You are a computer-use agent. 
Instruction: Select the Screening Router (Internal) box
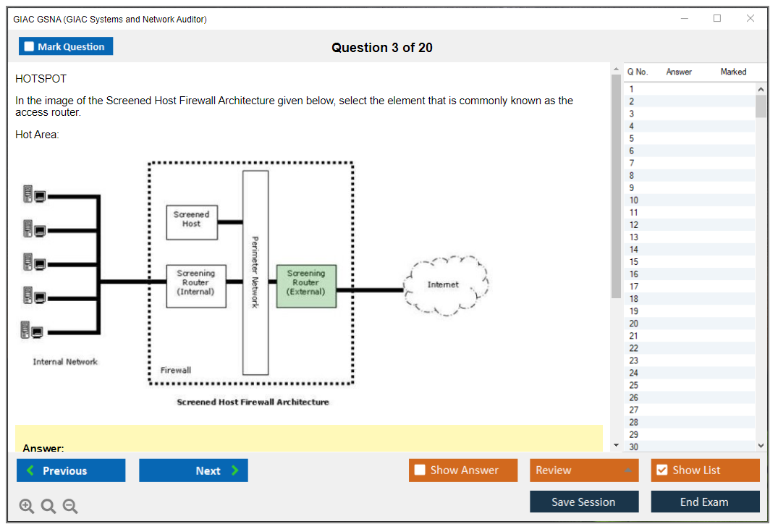pyautogui.click(x=196, y=286)
